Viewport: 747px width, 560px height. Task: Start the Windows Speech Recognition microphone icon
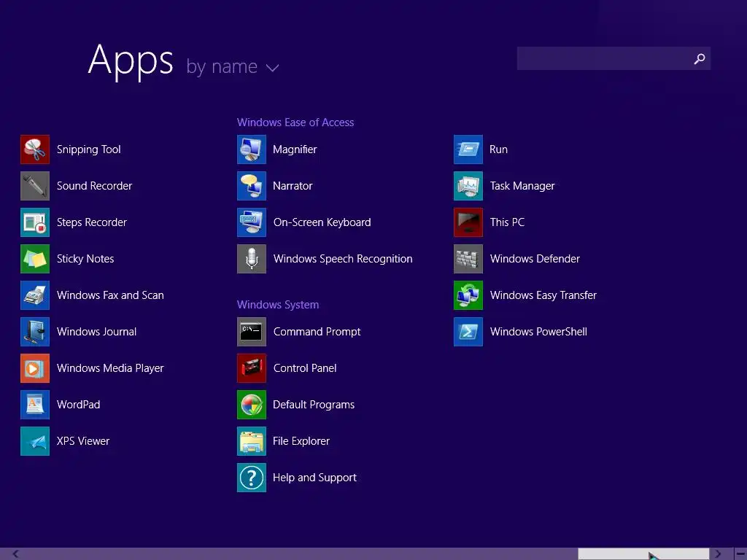(252, 259)
